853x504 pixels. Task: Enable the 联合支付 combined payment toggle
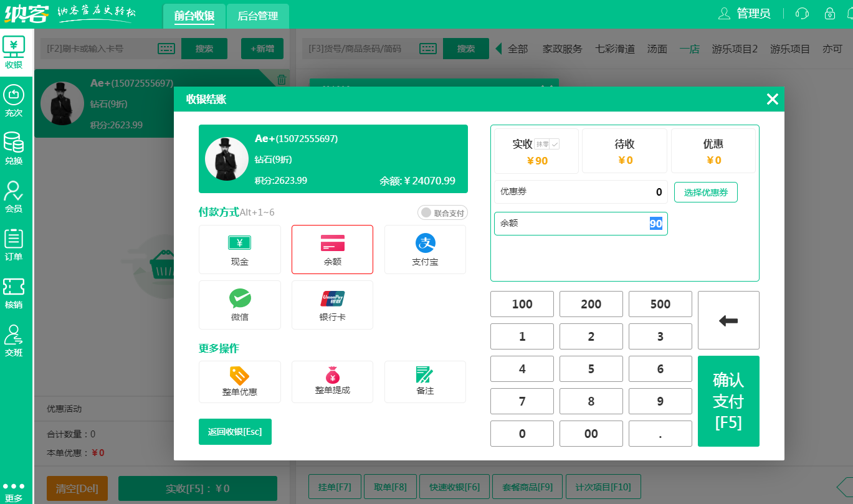pyautogui.click(x=442, y=212)
